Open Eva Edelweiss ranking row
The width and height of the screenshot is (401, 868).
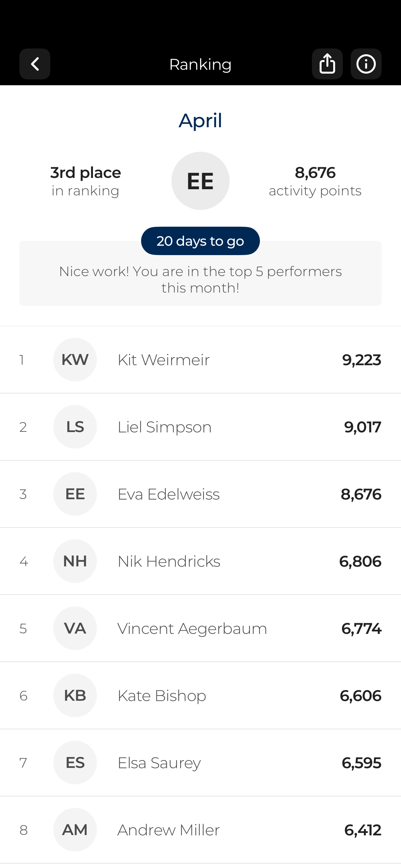tap(200, 494)
